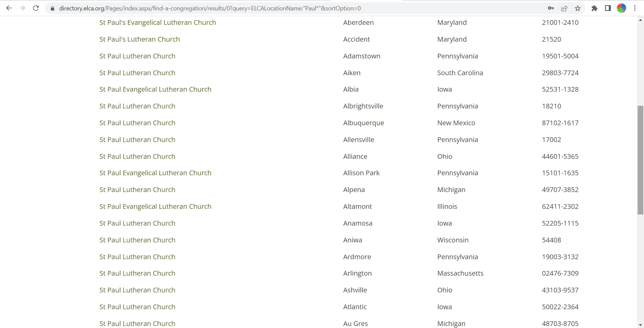644x328 pixels.
Task: Reload the directory page
Action: [36, 8]
